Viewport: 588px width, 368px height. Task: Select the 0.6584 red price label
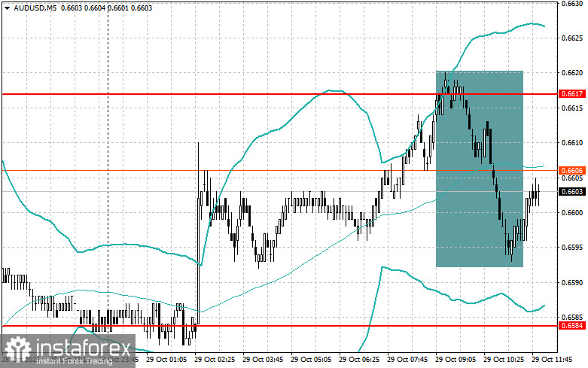(571, 326)
